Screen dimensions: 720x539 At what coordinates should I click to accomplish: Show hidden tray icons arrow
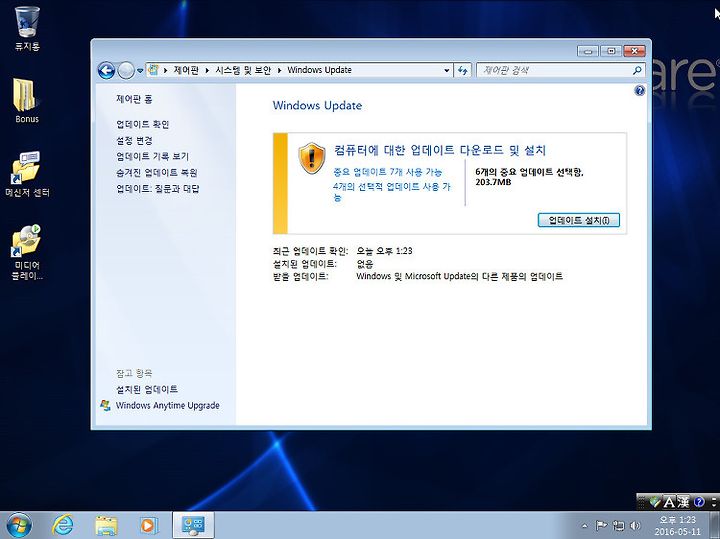[x=585, y=526]
